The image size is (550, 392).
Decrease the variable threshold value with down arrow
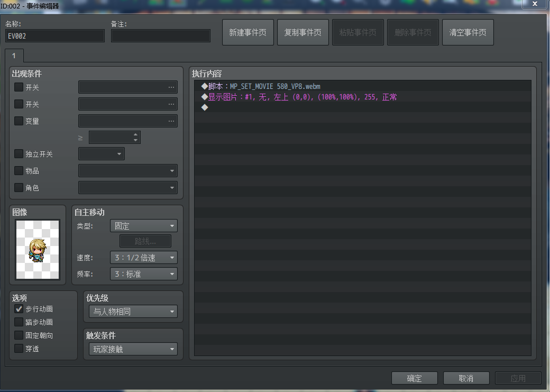(x=135, y=140)
